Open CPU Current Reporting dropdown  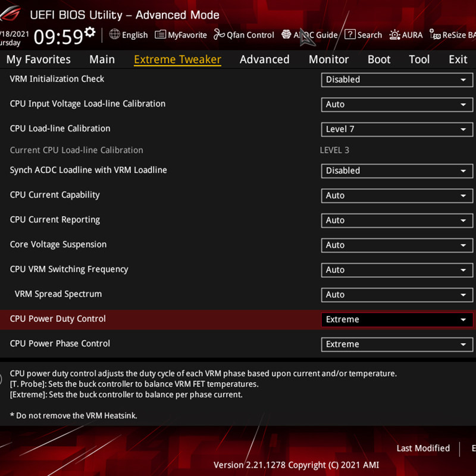click(x=397, y=220)
